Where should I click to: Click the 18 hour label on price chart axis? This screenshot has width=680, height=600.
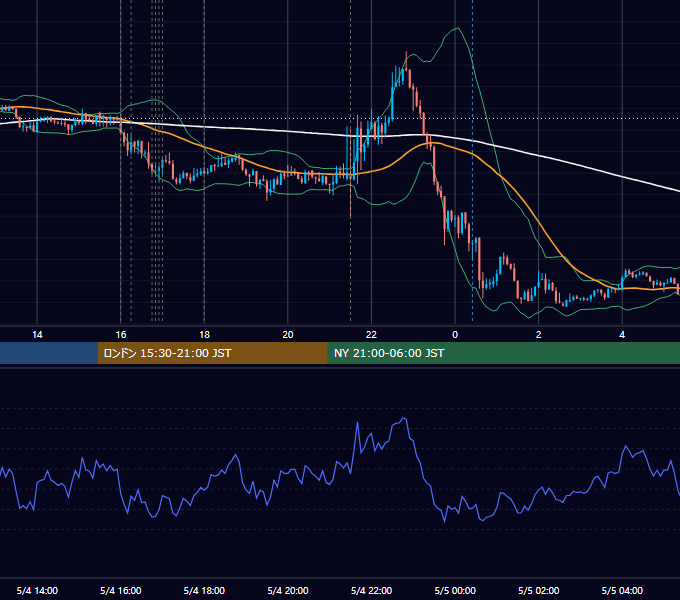[204, 335]
